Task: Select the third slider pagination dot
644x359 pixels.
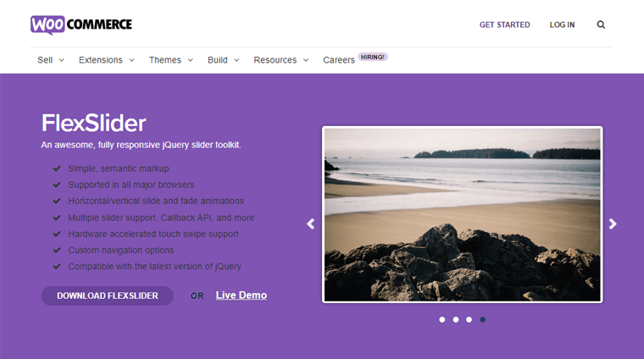Action: point(469,319)
